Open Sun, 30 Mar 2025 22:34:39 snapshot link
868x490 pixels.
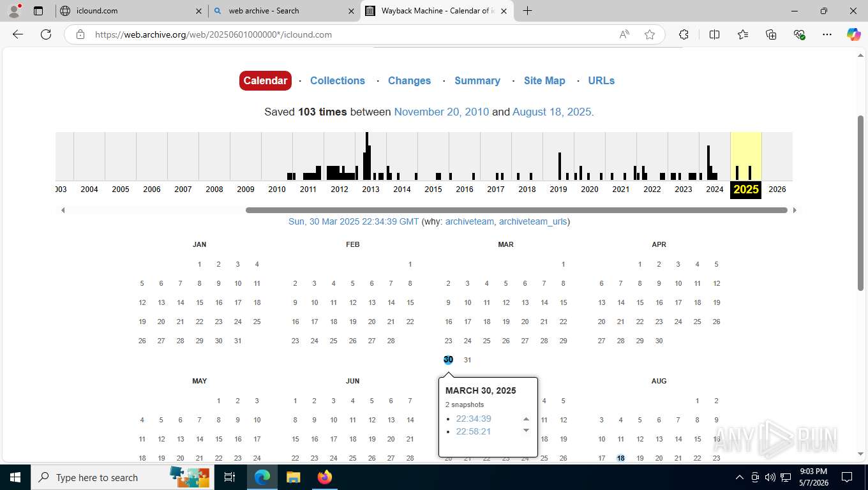(354, 221)
